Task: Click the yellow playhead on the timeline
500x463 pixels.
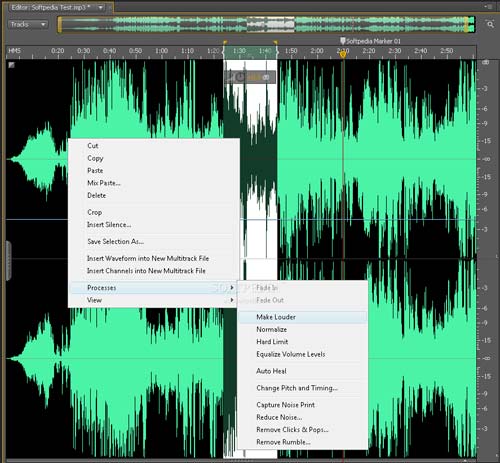Action: pos(343,54)
